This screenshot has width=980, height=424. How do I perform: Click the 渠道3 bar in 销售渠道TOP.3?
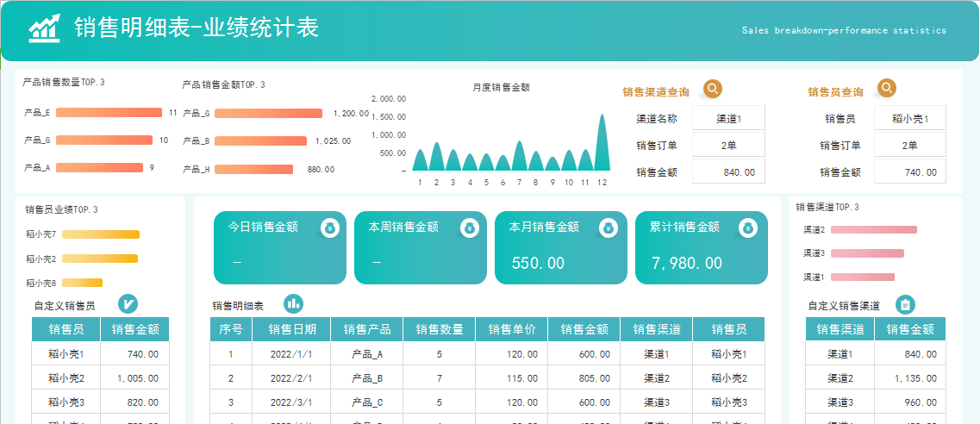click(x=867, y=253)
